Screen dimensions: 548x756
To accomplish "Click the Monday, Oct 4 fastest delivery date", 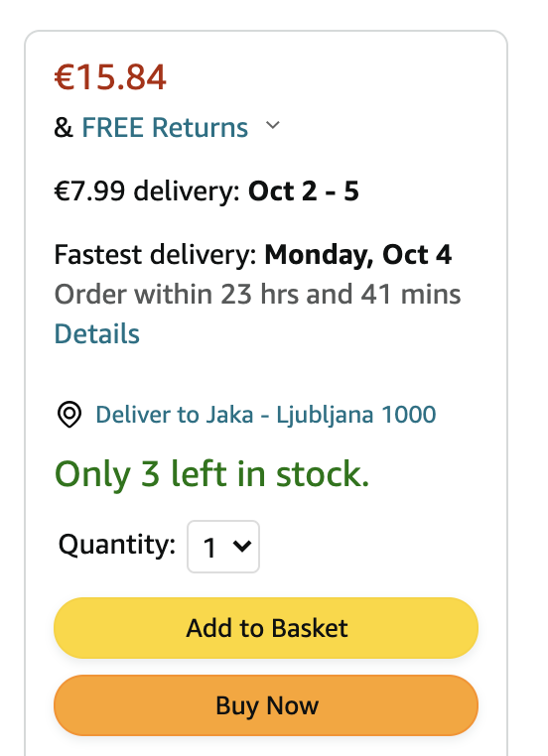I will 358,255.
